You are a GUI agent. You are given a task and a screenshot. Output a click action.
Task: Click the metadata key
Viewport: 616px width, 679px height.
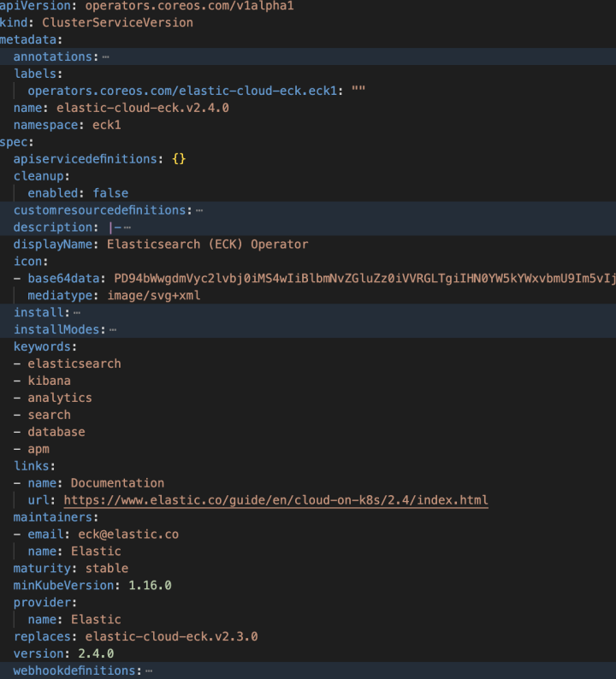[x=28, y=40]
